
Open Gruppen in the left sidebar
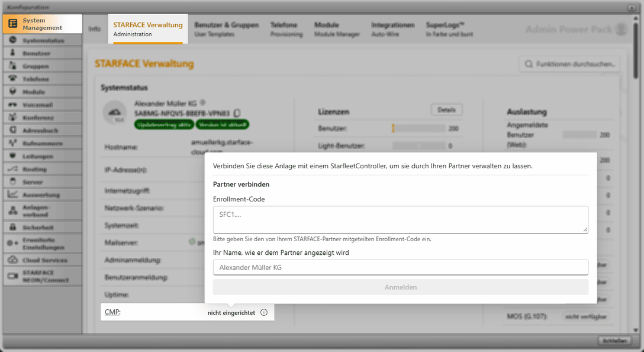click(x=42, y=66)
